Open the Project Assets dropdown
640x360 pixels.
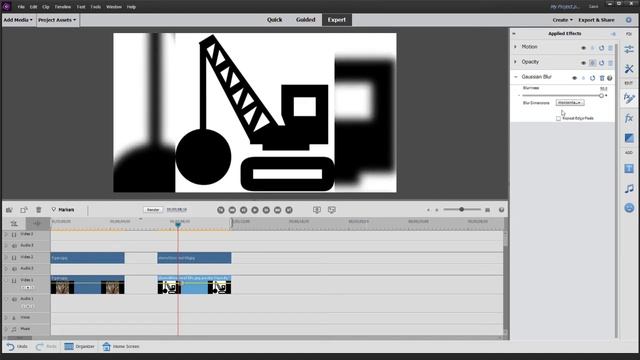click(x=57, y=20)
